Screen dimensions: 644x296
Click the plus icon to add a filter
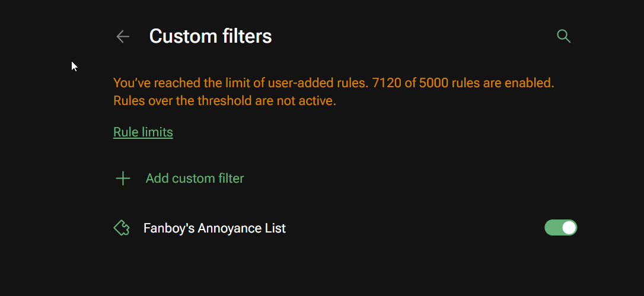click(123, 178)
